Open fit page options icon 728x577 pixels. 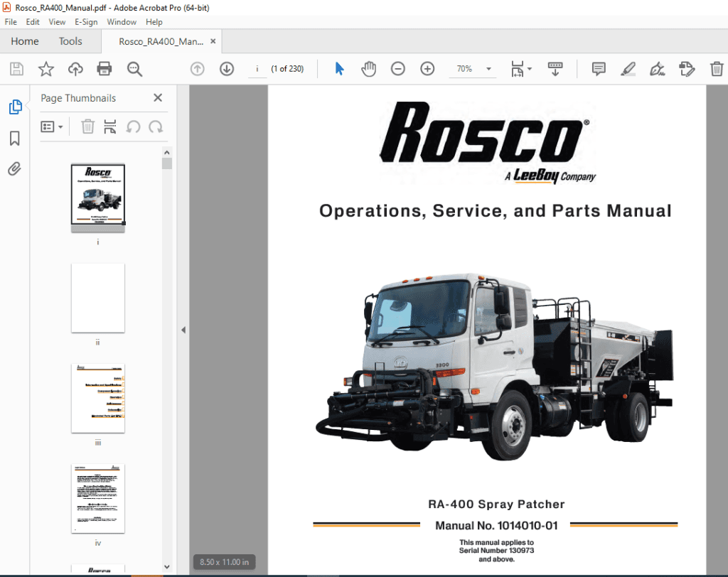(521, 69)
